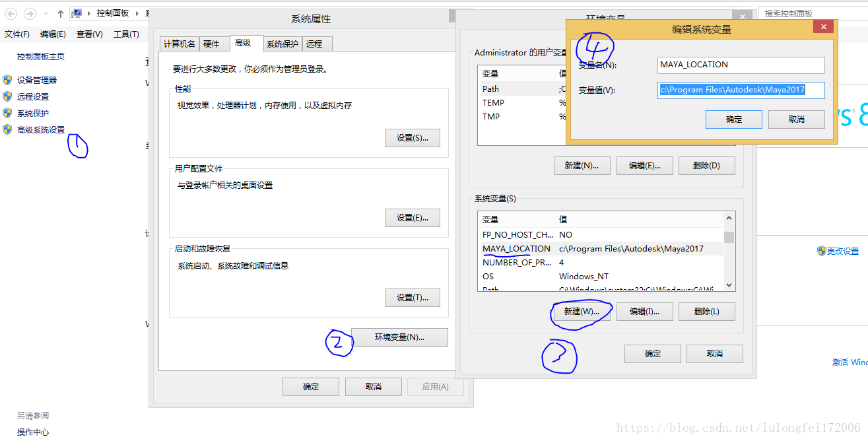Click 确定 in 编辑系统变量 dialog
868x441 pixels.
pyautogui.click(x=734, y=119)
